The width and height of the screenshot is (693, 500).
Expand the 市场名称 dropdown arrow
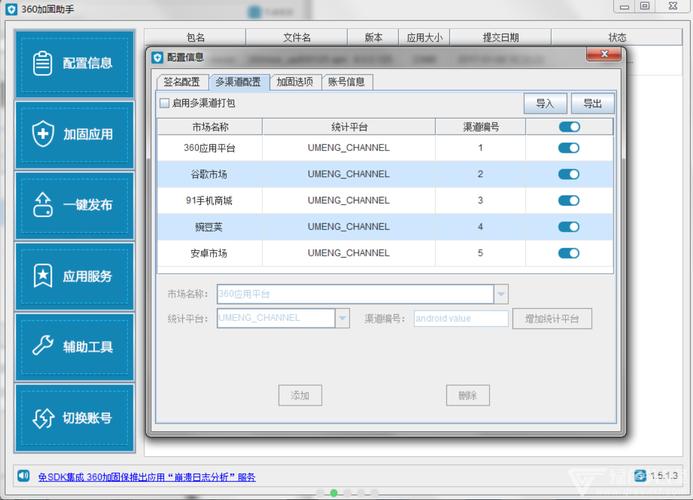(x=501, y=294)
